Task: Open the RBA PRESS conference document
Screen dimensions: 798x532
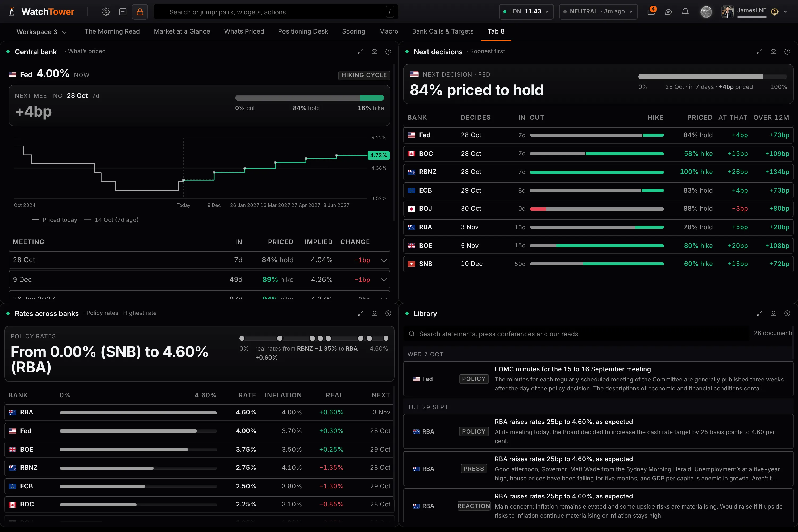Action: 598,468
